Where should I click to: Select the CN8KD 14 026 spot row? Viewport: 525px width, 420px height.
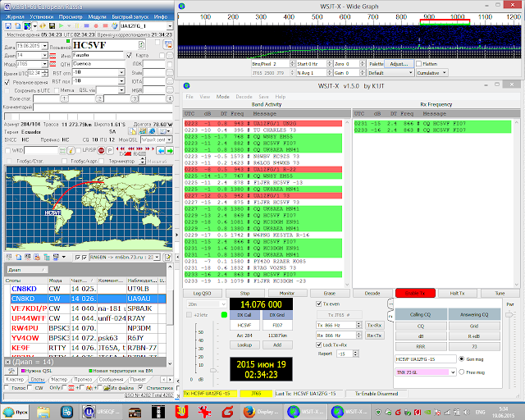coord(89,299)
